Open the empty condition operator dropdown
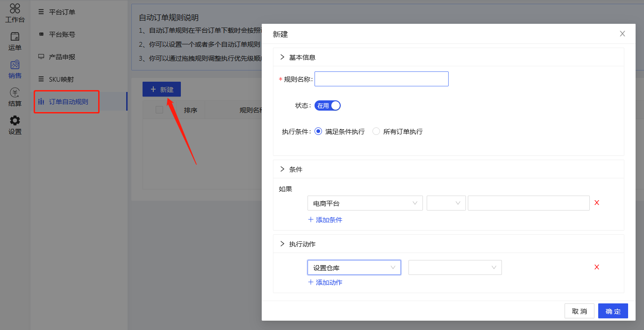Screen dimensions: 644x330 pyautogui.click(x=446, y=203)
